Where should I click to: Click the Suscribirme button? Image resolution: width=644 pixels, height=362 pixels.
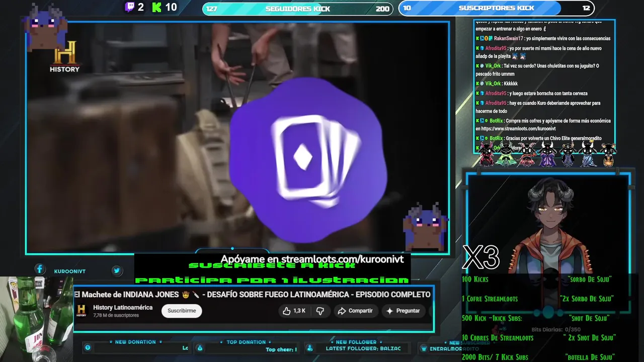(x=182, y=311)
